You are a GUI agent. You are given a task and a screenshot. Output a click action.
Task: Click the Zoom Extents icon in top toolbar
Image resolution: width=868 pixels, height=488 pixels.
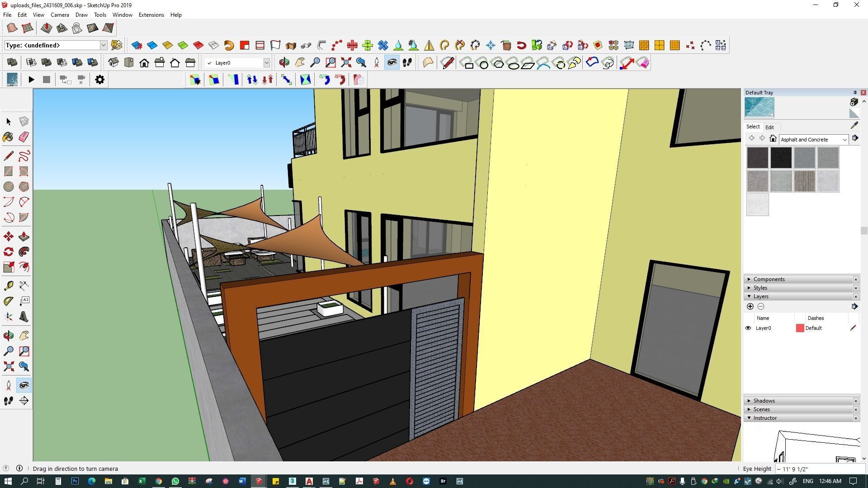tap(346, 63)
